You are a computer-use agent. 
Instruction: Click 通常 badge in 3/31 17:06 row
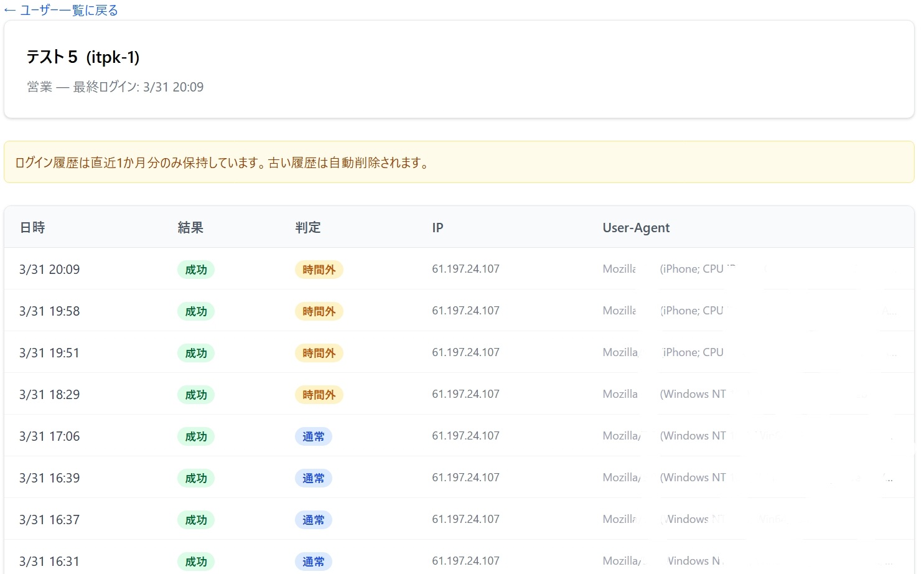[313, 436]
